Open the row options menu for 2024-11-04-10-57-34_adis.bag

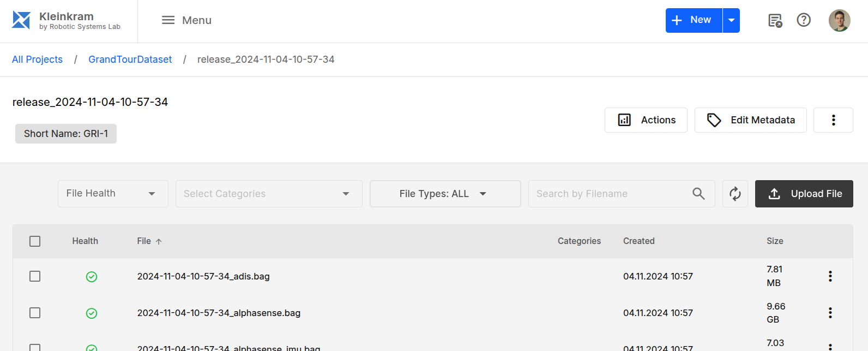click(830, 276)
